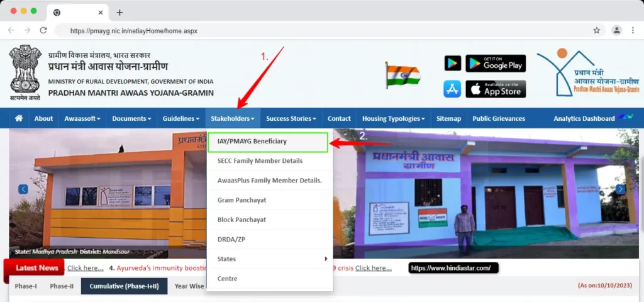This screenshot has height=302, width=644.
Task: Open the Guidelines dropdown menu
Action: point(180,118)
